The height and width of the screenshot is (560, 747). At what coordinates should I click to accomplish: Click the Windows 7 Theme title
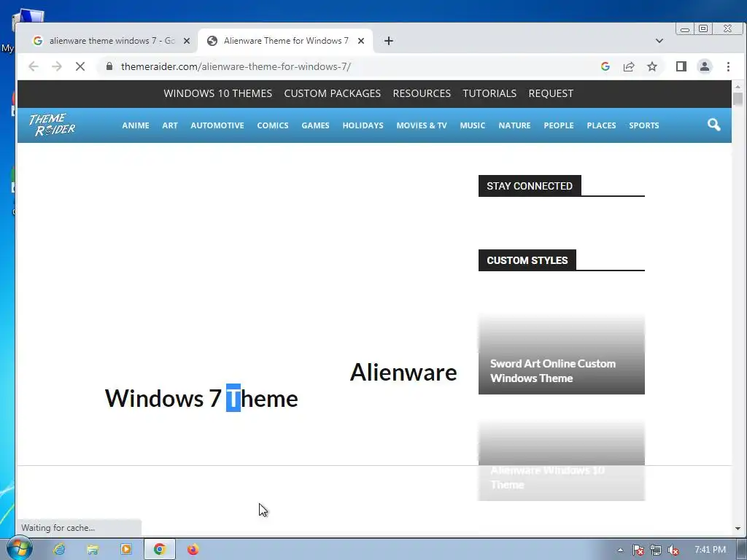point(201,399)
